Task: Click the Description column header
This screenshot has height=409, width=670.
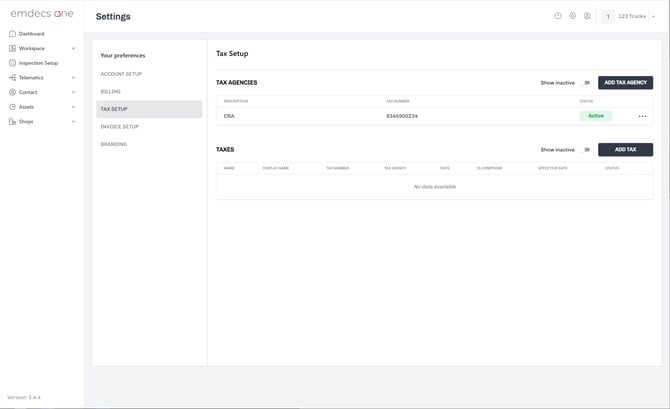Action: [x=236, y=101]
